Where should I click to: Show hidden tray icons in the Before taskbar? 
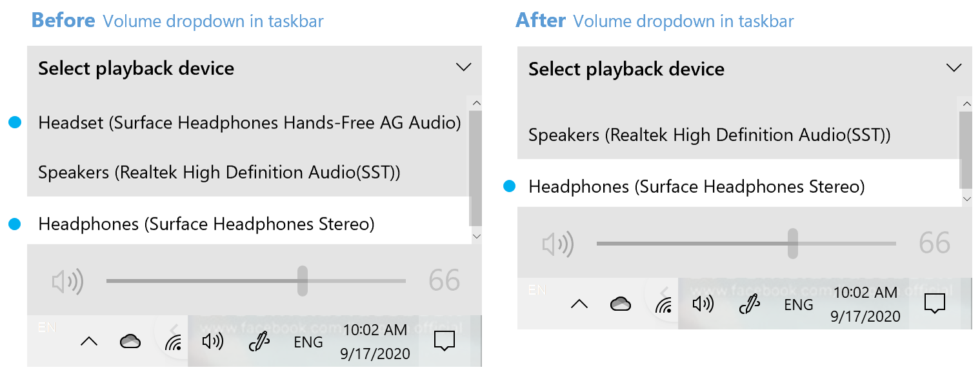click(89, 342)
